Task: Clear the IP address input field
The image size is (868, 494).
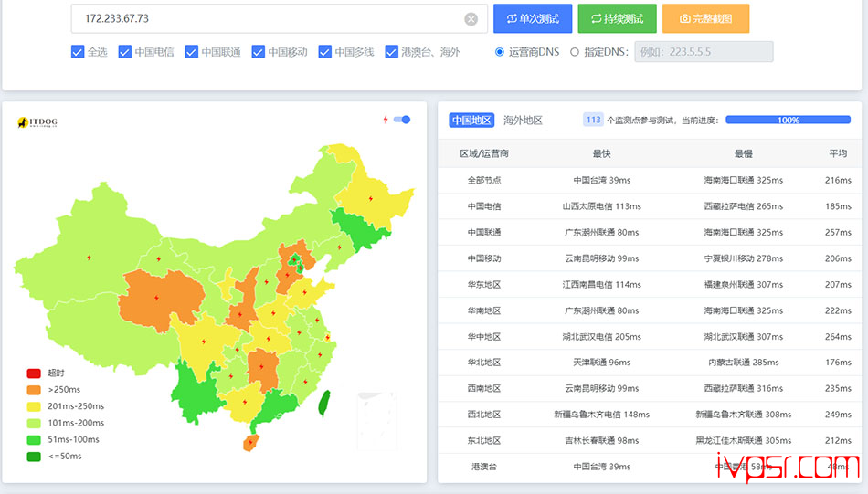Action: coord(471,19)
